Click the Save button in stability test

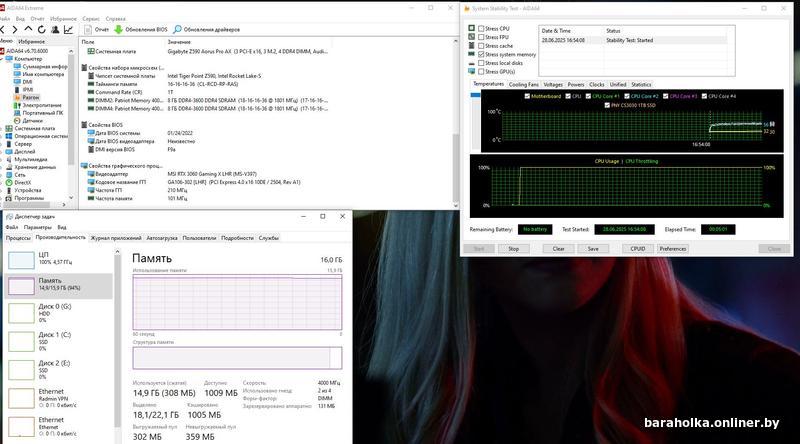click(x=593, y=249)
